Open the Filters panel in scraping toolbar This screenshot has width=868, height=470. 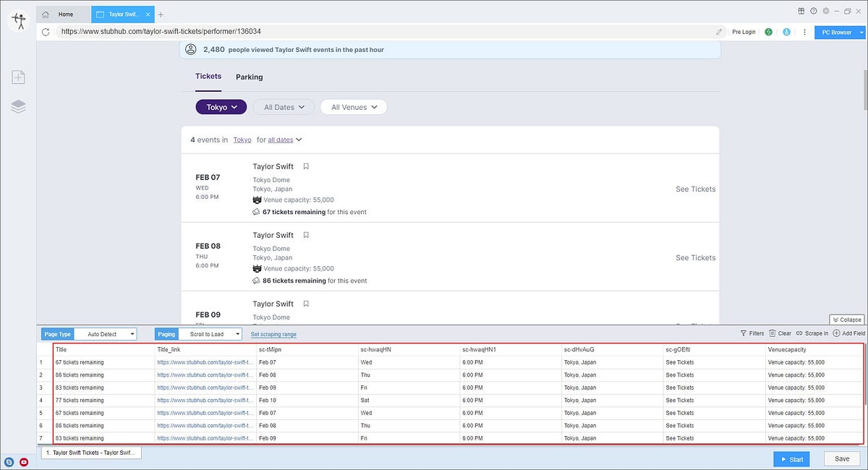[752, 333]
